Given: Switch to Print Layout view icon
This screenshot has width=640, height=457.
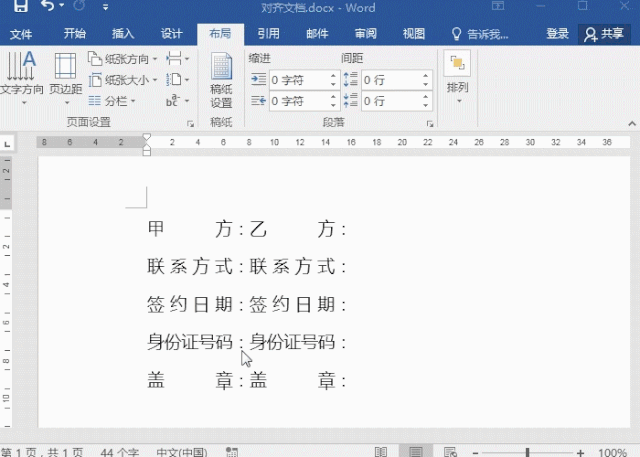Looking at the screenshot, I should [416, 452].
